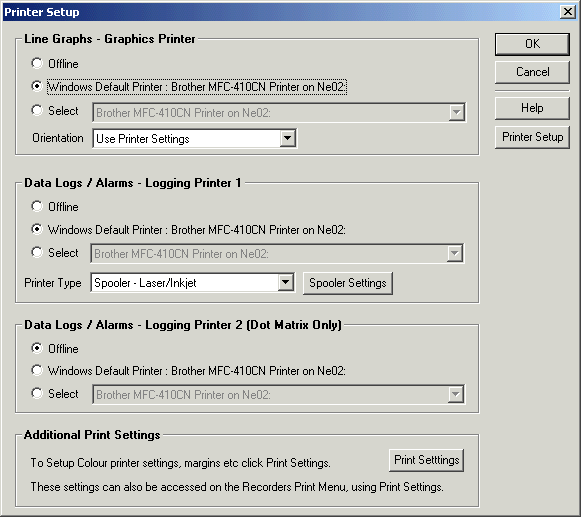Click the Graphics Printer selection combo box arrow
The image size is (581, 517).
[x=456, y=112]
